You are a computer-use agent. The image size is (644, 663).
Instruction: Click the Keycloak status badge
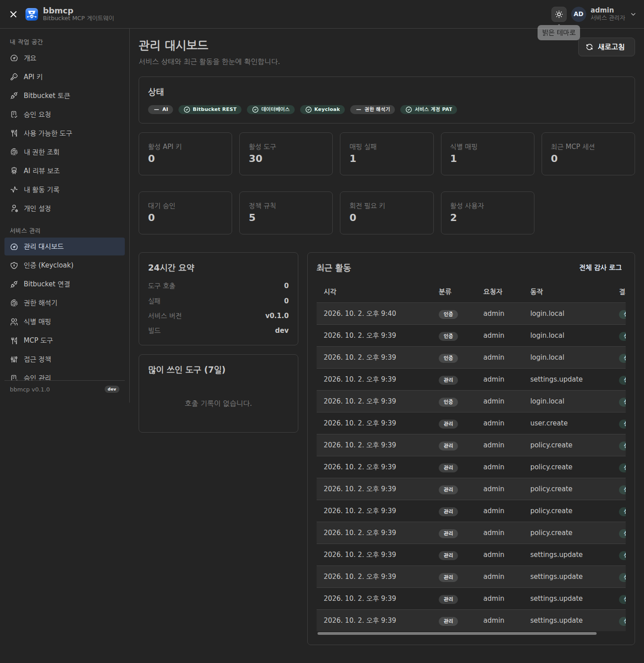coord(322,110)
